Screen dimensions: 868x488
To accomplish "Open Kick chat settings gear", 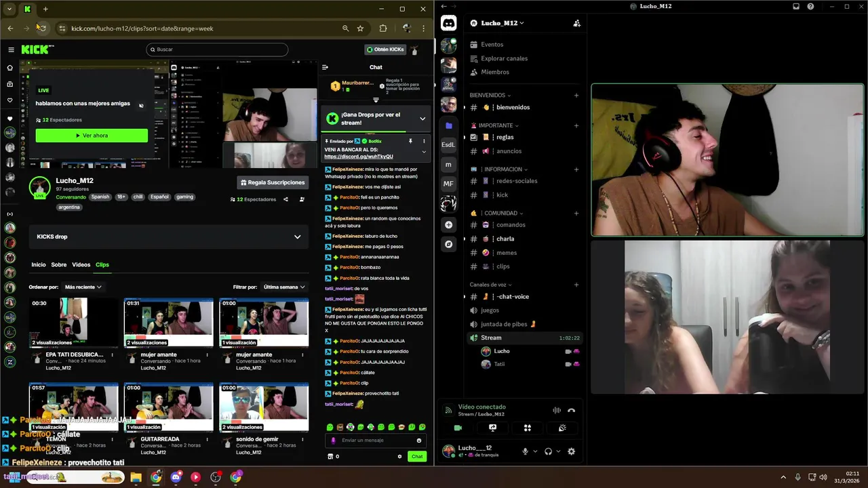I will [399, 456].
